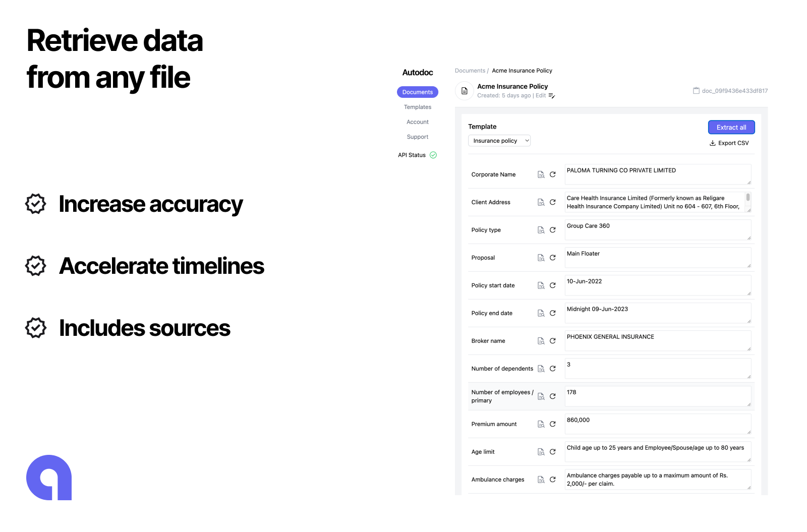Click the Premium amount field label
The width and height of the screenshot is (807, 532).
coord(494,424)
